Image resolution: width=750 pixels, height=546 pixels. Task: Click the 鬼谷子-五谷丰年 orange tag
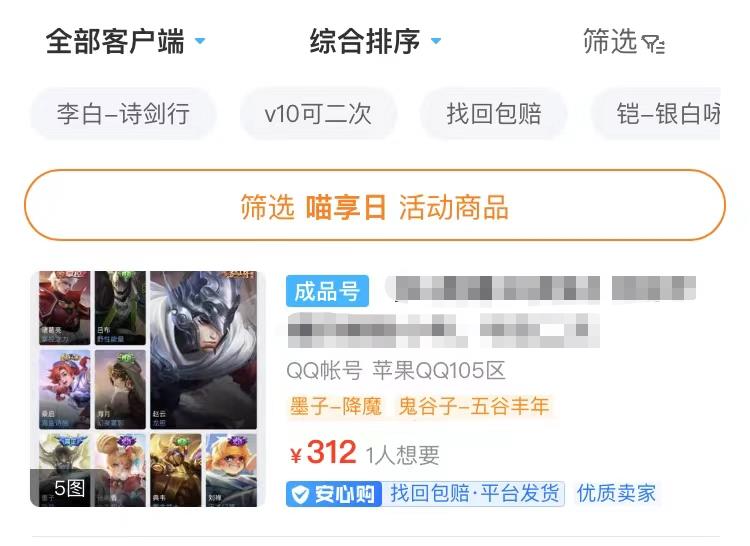[x=474, y=406]
